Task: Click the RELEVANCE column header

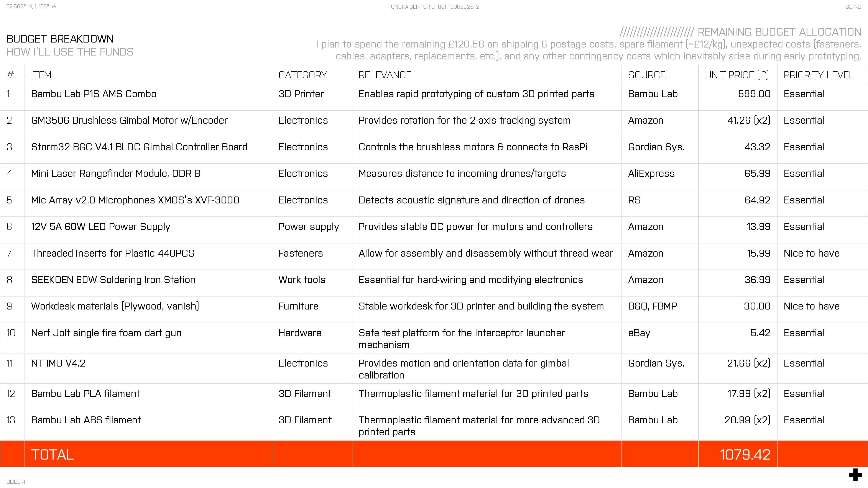Action: pos(385,75)
